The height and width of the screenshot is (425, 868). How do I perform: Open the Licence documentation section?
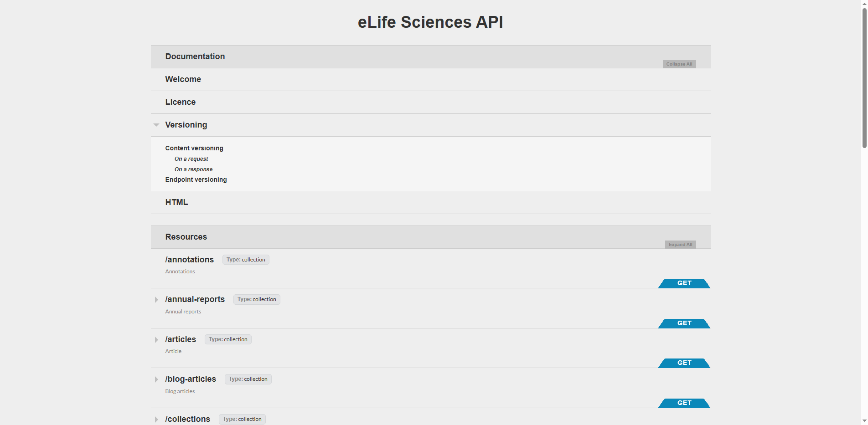[181, 102]
